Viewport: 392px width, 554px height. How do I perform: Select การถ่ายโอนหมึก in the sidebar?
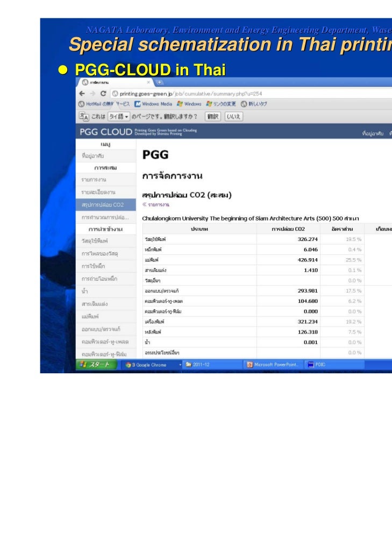[x=105, y=279]
